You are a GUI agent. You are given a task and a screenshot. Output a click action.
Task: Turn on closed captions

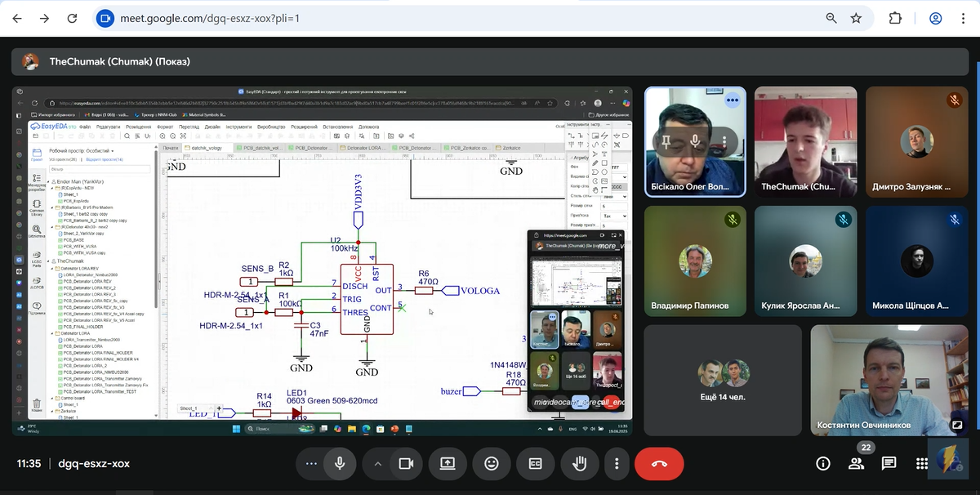tap(535, 463)
